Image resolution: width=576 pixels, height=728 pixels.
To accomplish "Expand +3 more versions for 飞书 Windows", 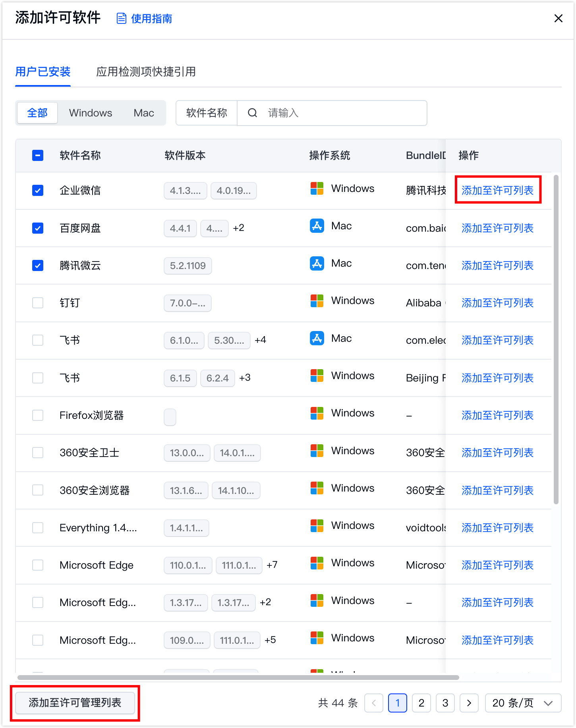I will click(245, 378).
